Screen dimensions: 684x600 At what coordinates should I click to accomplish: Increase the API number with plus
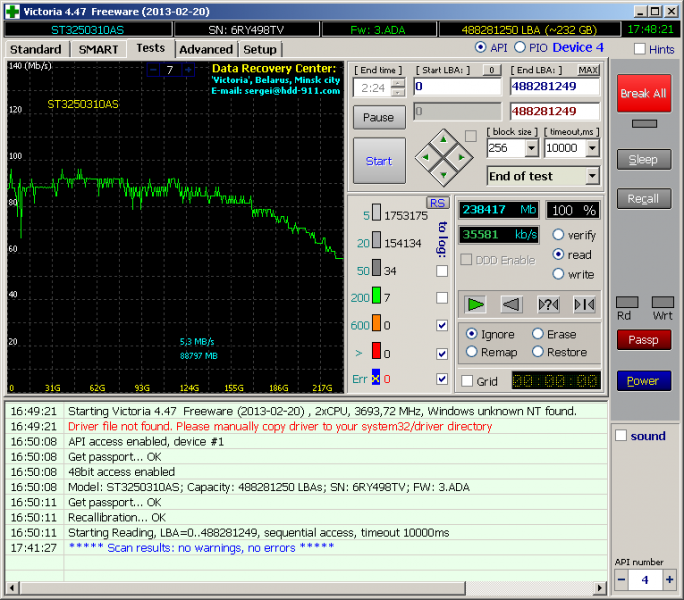point(669,580)
